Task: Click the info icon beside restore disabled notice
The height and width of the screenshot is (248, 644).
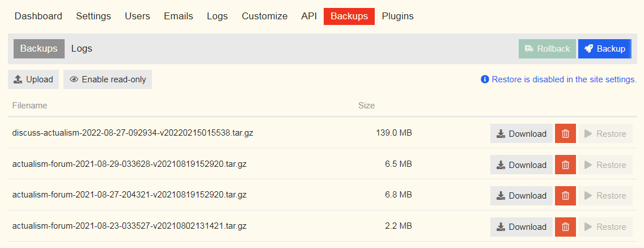Action: pos(485,79)
